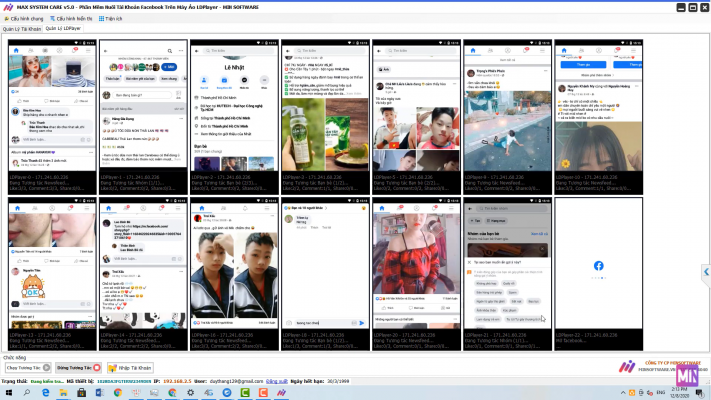Click the Facebook home icon in LDPlayer-0
Viewport: 711px width, 400px height.
pyautogui.click(x=17, y=50)
